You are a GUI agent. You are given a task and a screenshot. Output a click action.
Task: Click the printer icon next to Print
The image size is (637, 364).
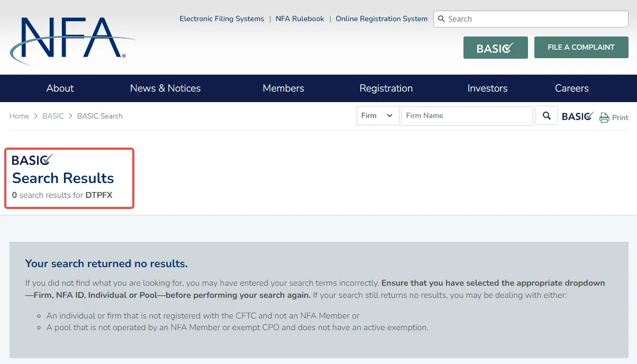(604, 117)
